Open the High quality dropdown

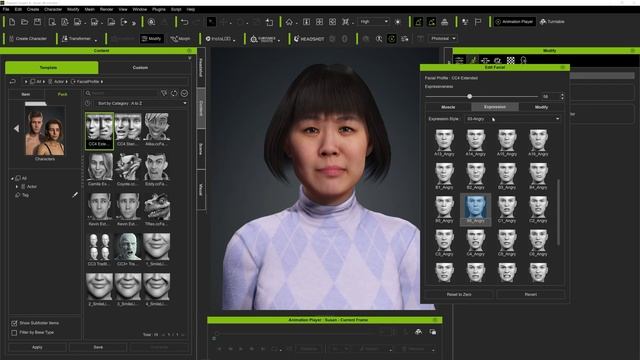[374, 22]
